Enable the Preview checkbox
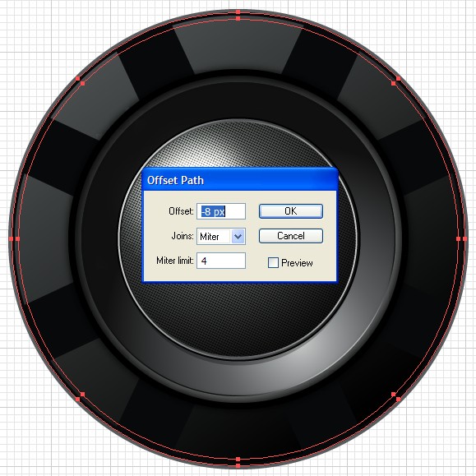Screen dimensions: 476x476 click(x=273, y=262)
